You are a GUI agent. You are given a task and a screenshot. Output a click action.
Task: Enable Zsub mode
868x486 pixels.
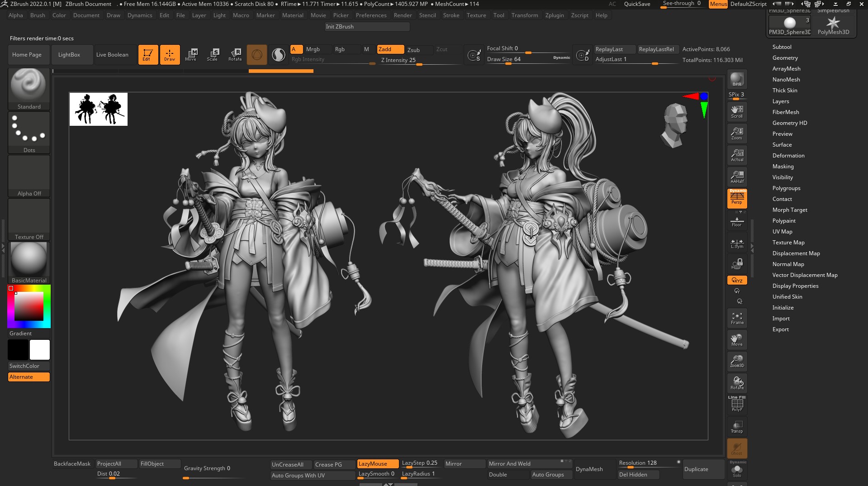419,50
